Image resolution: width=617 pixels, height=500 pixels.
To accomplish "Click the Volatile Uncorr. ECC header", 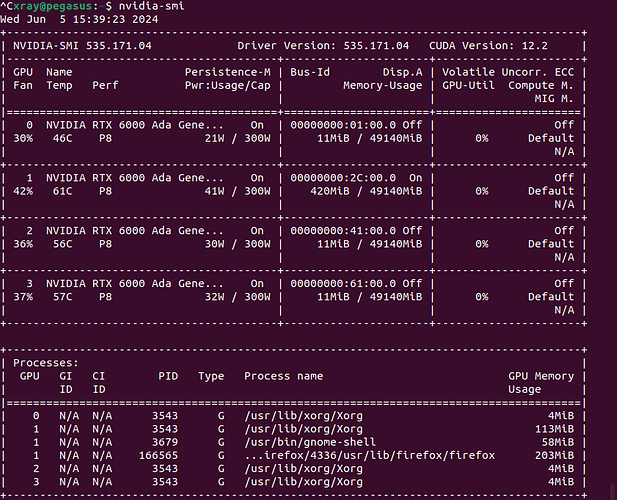I will 508,72.
